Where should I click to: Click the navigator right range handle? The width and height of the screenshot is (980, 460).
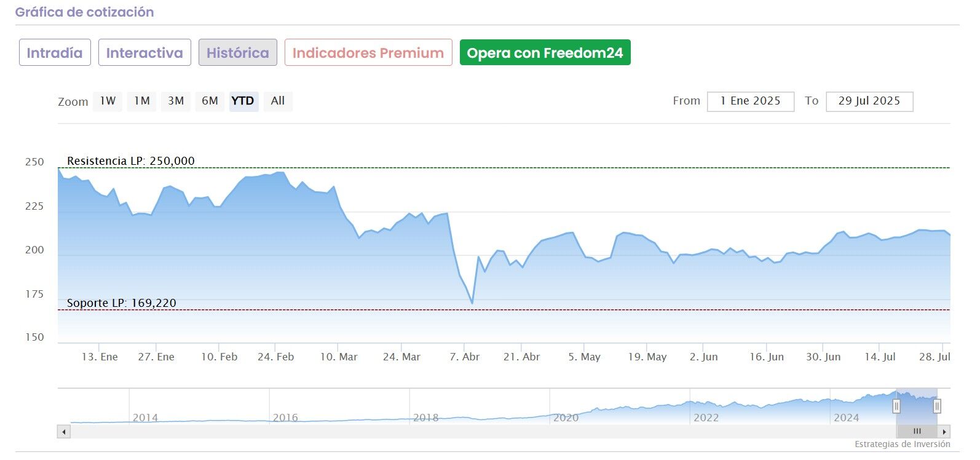point(937,406)
